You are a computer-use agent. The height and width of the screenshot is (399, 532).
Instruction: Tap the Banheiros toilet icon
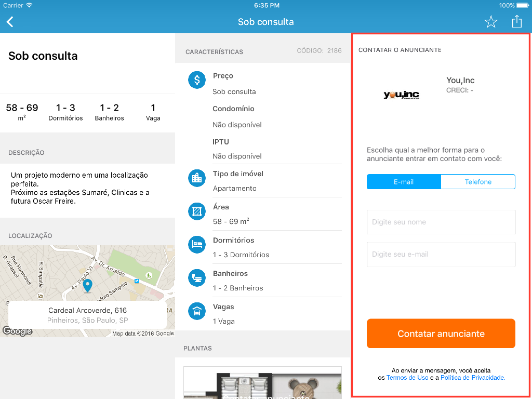(197, 277)
